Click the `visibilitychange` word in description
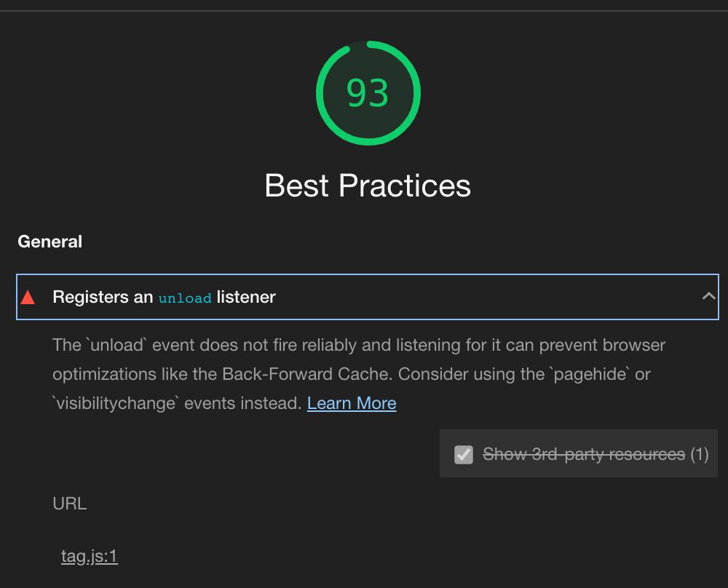728x588 pixels. tap(116, 403)
